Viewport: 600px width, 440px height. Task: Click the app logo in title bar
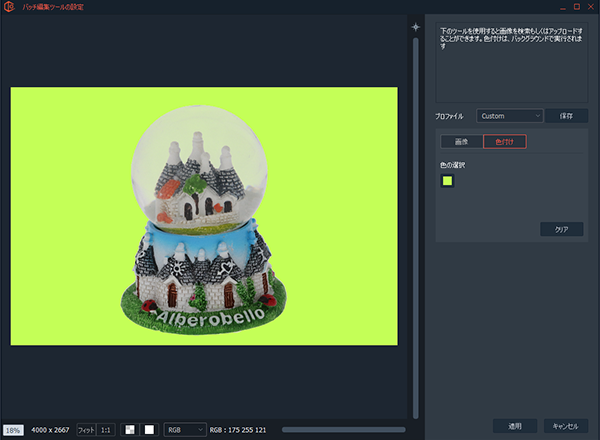tap(9, 7)
